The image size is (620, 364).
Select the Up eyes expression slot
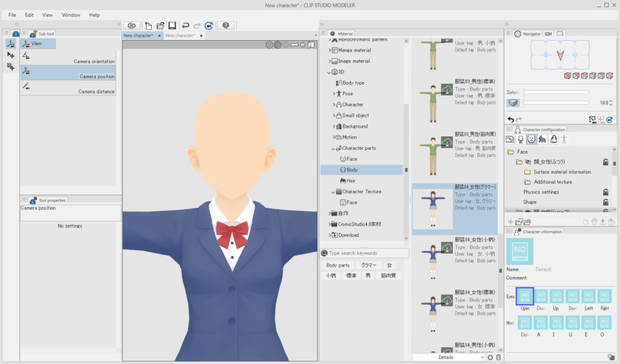[556, 296]
